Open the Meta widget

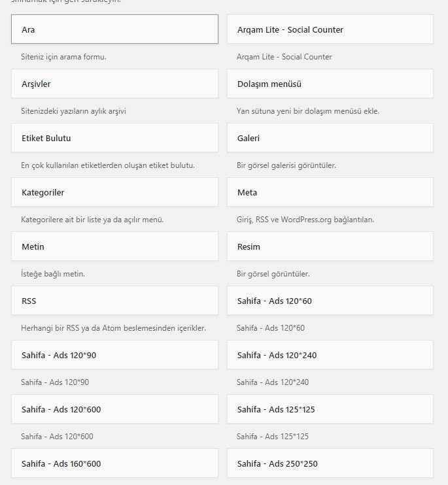tap(330, 192)
